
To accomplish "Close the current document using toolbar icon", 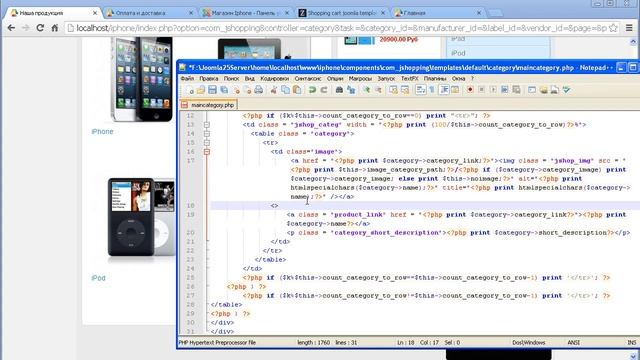I will coord(236,90).
